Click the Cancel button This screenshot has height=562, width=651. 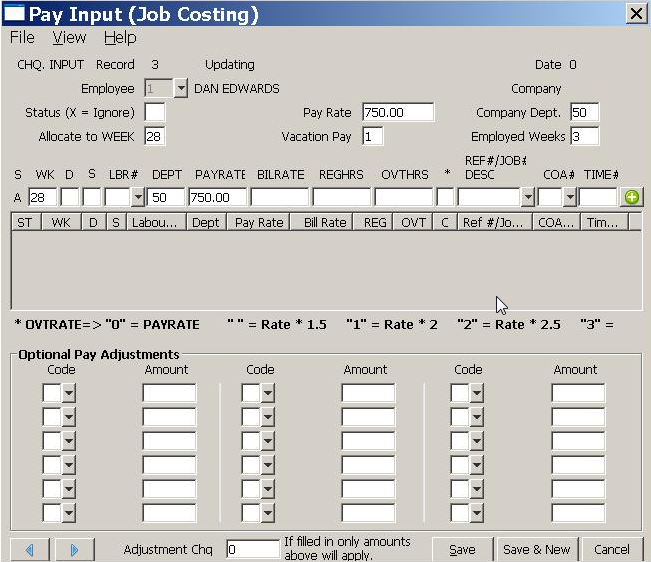pos(612,550)
